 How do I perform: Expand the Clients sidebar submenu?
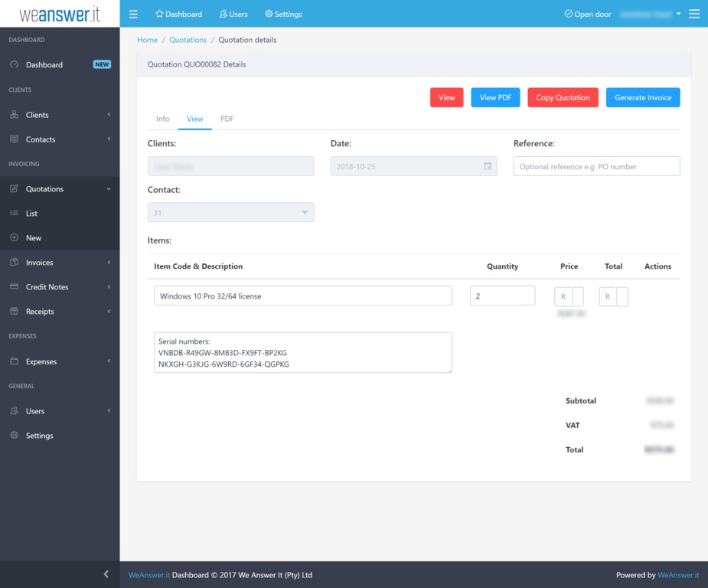109,115
